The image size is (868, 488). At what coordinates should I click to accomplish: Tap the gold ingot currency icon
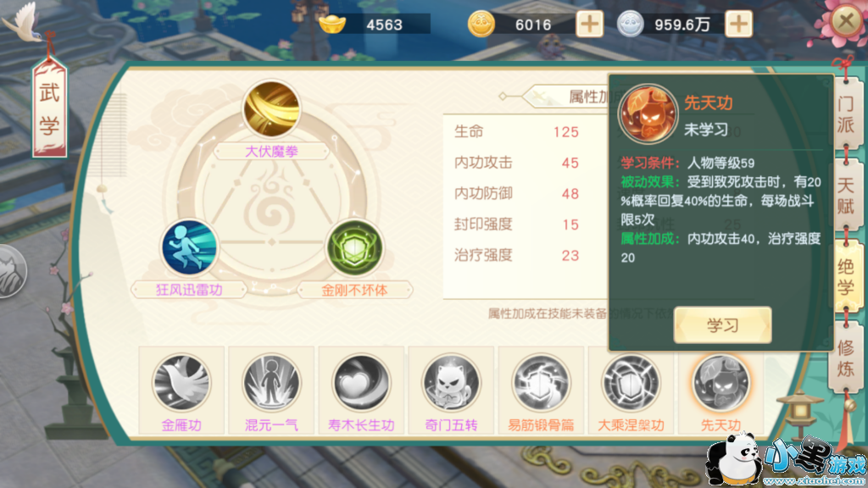pyautogui.click(x=332, y=24)
